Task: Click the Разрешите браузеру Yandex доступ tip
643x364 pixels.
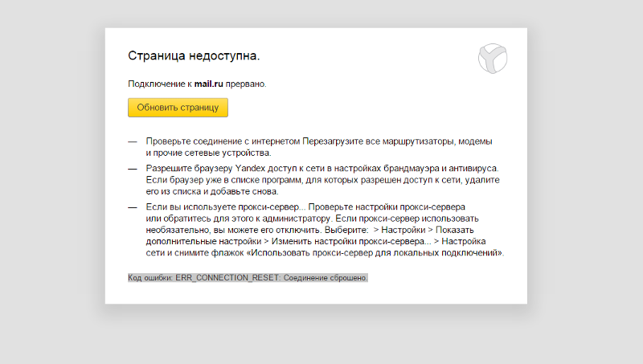Action: pos(323,179)
